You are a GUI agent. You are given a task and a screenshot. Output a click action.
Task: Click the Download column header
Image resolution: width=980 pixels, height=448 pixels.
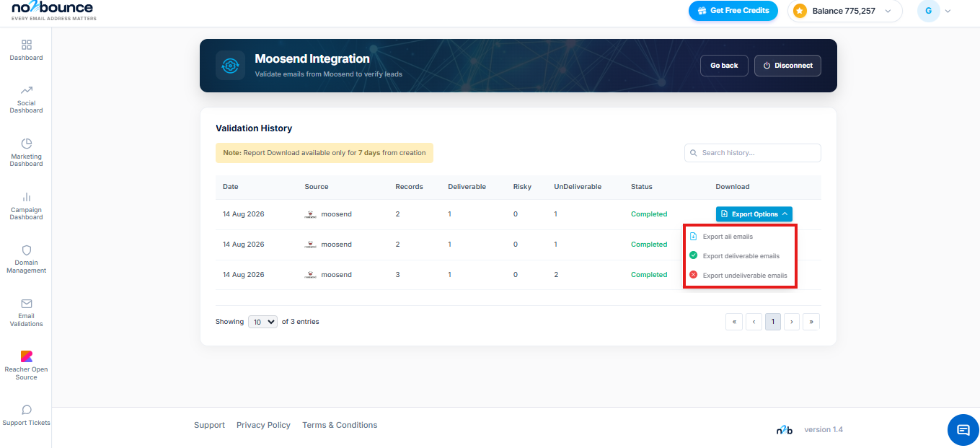pyautogui.click(x=733, y=187)
